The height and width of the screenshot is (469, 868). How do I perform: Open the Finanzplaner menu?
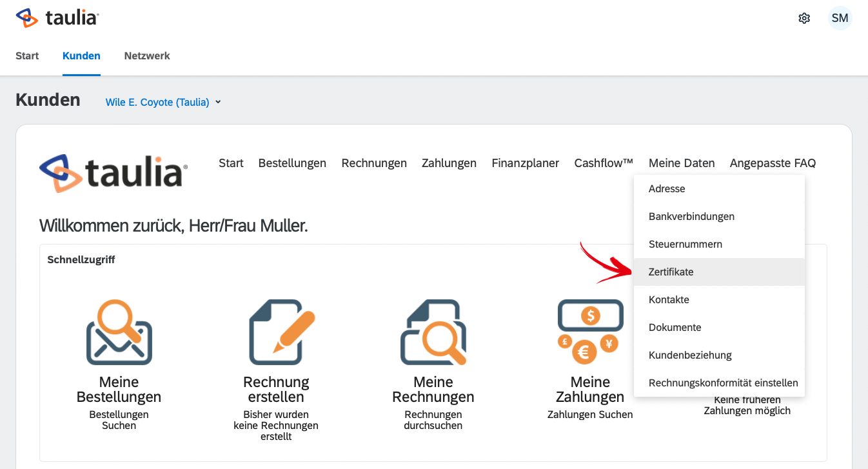[x=525, y=163]
